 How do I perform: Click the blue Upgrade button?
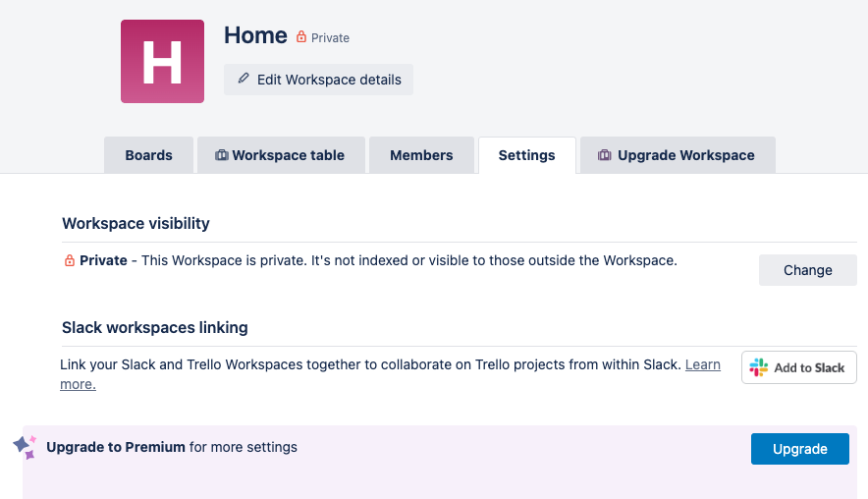click(800, 449)
